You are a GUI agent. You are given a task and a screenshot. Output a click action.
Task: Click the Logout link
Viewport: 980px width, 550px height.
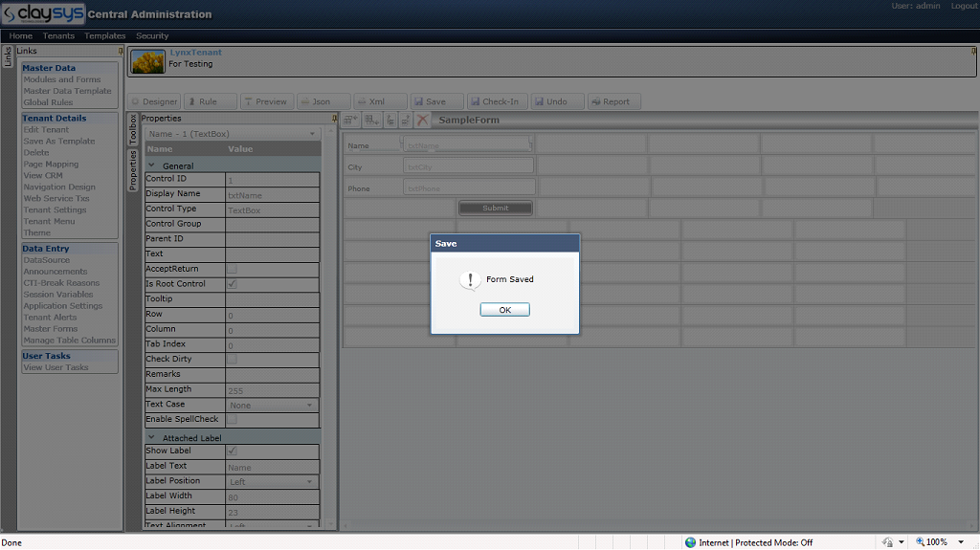point(964,6)
